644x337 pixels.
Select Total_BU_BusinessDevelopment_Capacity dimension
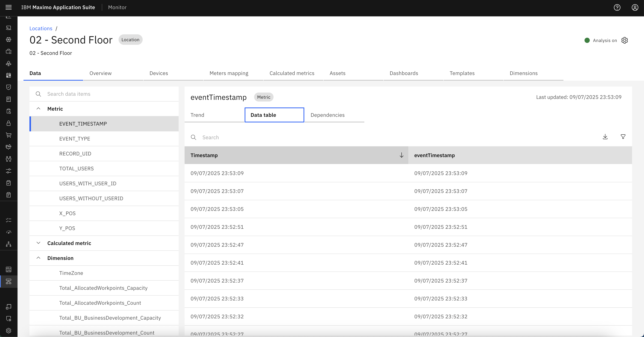tap(104, 318)
